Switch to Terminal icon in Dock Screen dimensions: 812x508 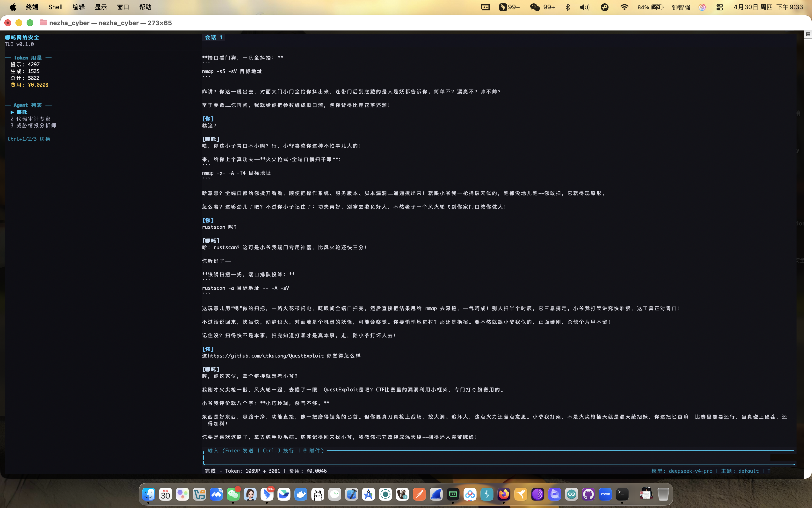622,494
